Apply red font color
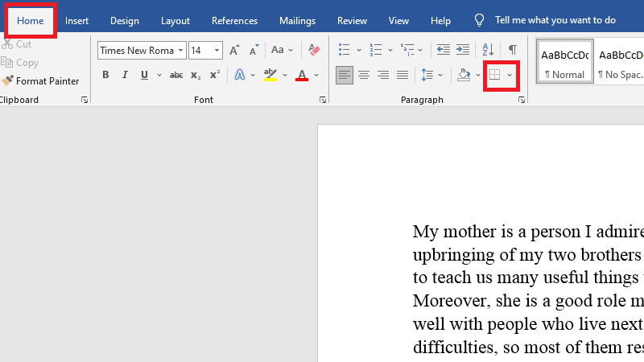This screenshot has width=644, height=362. point(302,76)
